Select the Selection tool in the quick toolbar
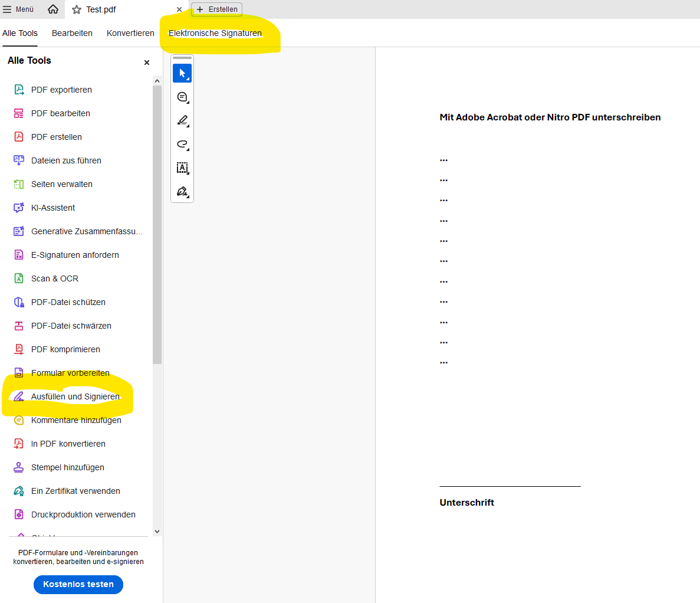700x603 pixels. pyautogui.click(x=182, y=73)
